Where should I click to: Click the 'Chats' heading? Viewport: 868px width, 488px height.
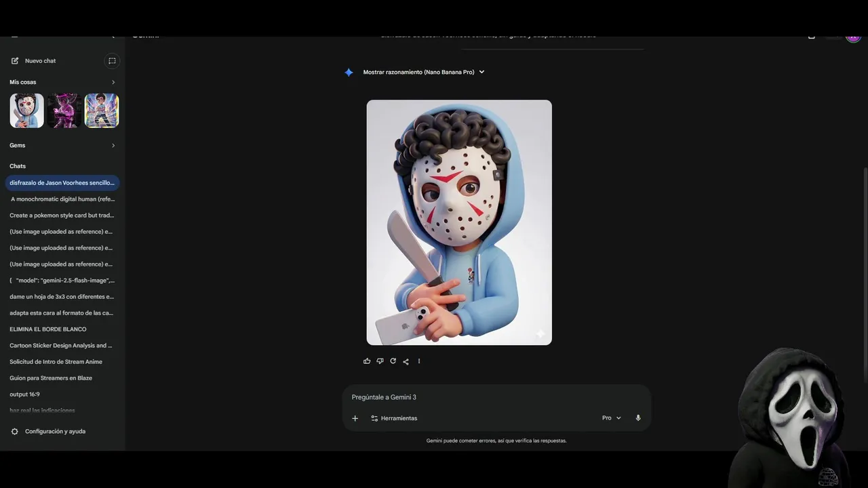pos(18,166)
